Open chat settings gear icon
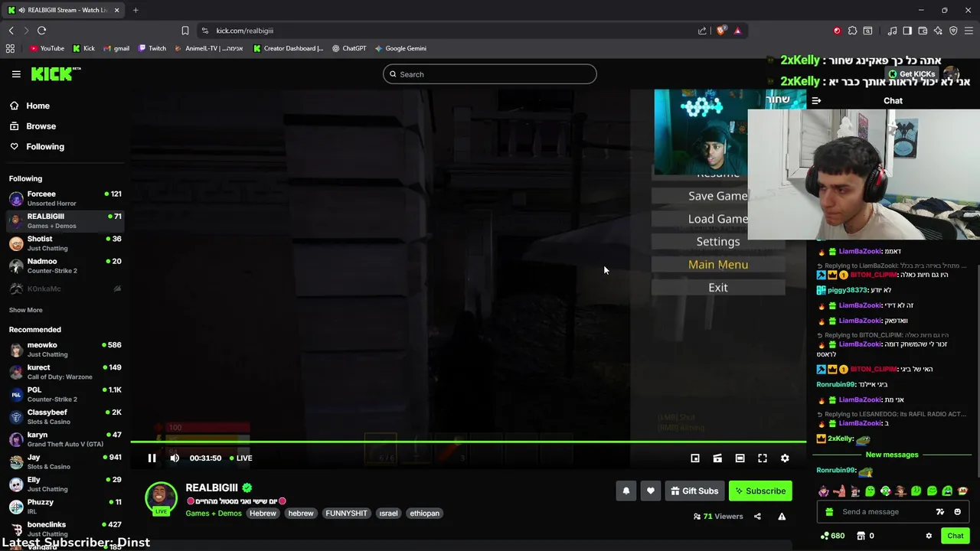The height and width of the screenshot is (551, 980). [x=929, y=536]
